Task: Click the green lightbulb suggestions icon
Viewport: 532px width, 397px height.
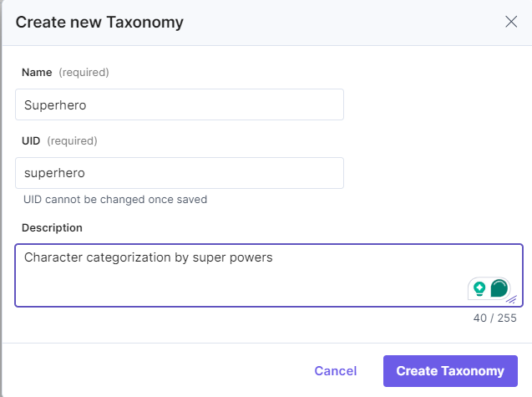Action: 479,288
